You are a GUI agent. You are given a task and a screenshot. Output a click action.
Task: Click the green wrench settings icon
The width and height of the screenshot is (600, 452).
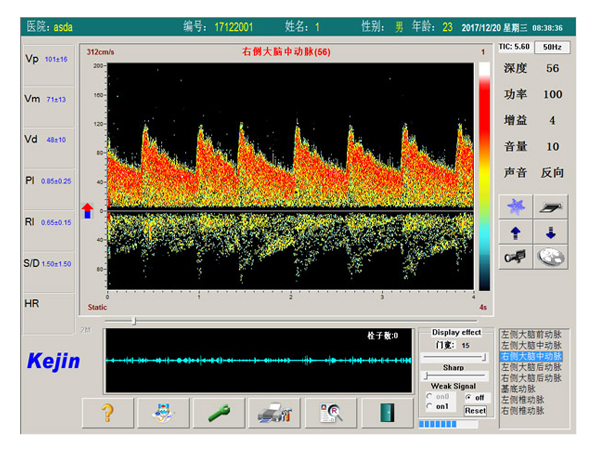click(218, 412)
